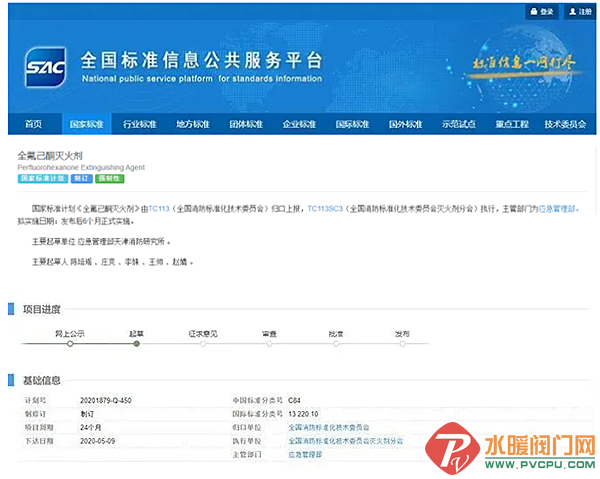600x479 pixels.
Task: Click the 主要起草人 names line
Action: click(x=112, y=262)
